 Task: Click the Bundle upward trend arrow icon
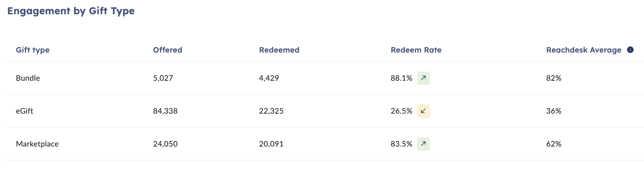tap(423, 78)
